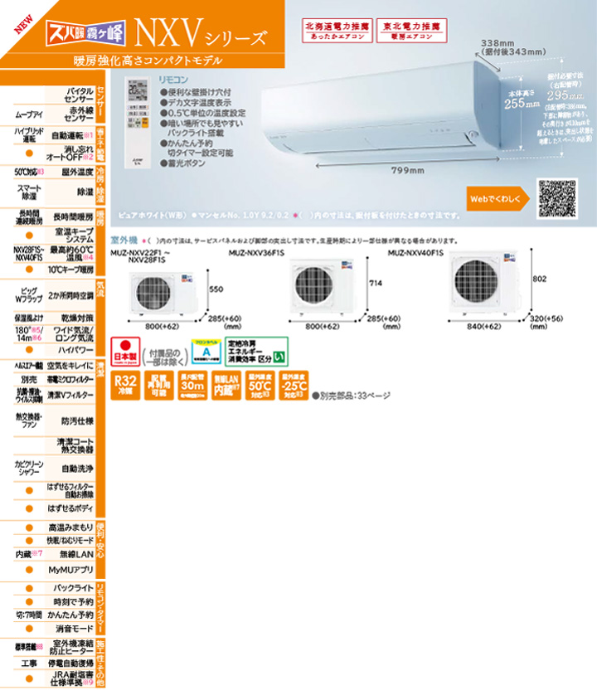
Task: Click the 赤外線センサー feature row
Action: coord(55,114)
